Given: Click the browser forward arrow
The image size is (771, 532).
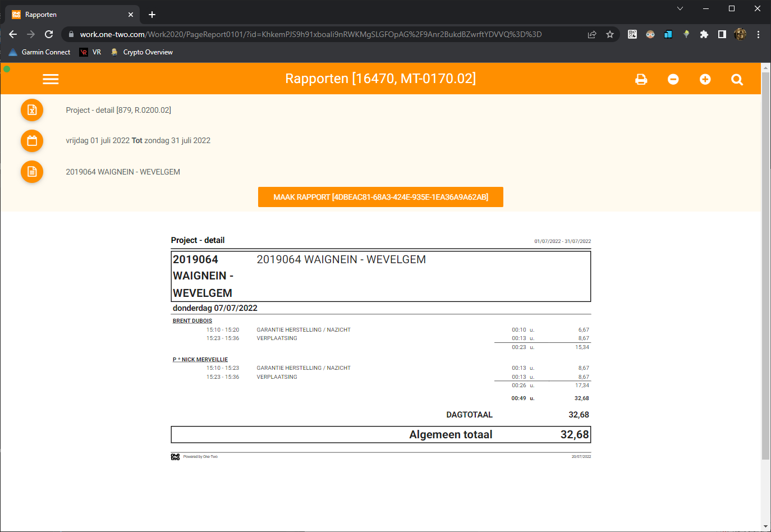Looking at the screenshot, I should (x=31, y=34).
